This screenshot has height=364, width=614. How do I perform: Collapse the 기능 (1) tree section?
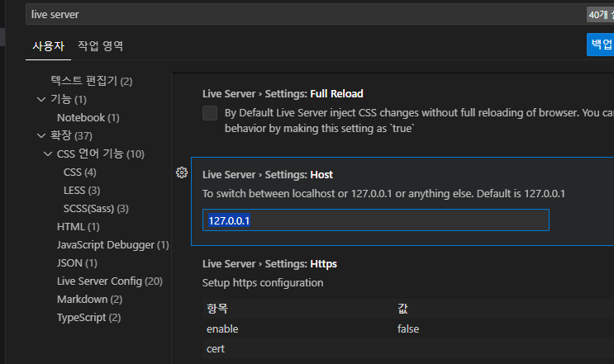[x=41, y=99]
